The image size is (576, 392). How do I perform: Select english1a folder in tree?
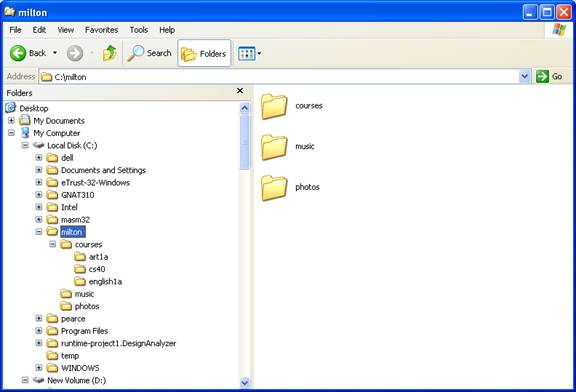point(105,282)
